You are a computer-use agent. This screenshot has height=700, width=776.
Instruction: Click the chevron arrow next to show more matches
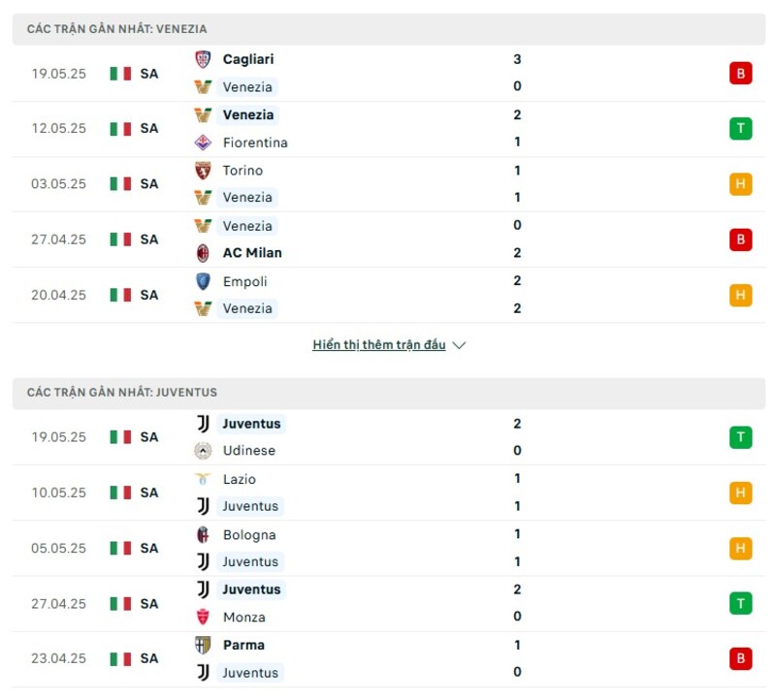click(458, 344)
